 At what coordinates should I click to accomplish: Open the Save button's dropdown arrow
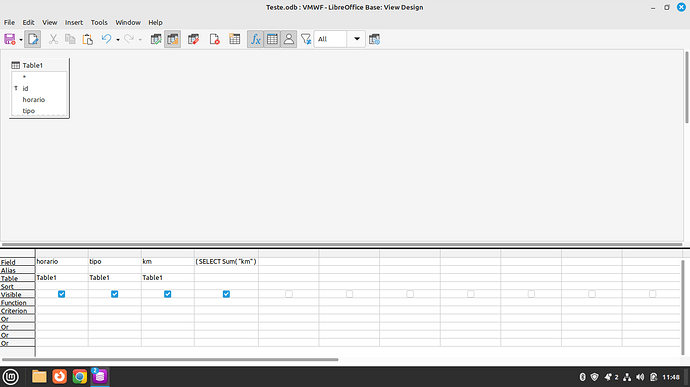21,40
